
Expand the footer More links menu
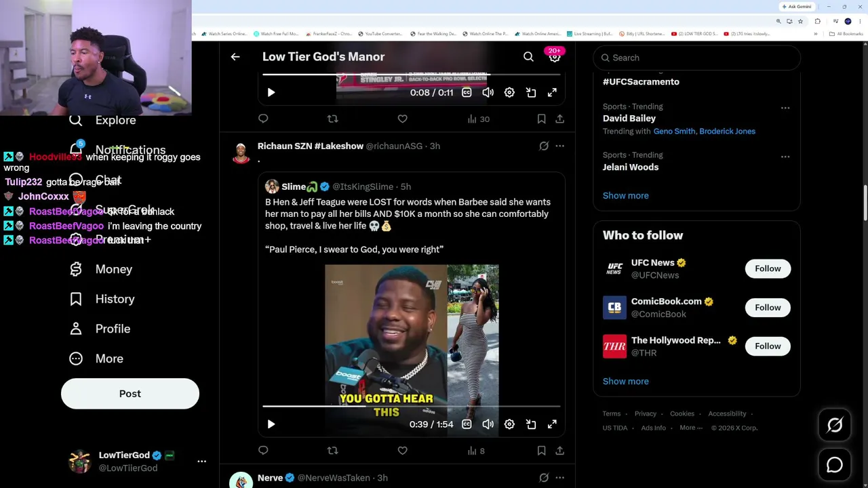pyautogui.click(x=691, y=428)
